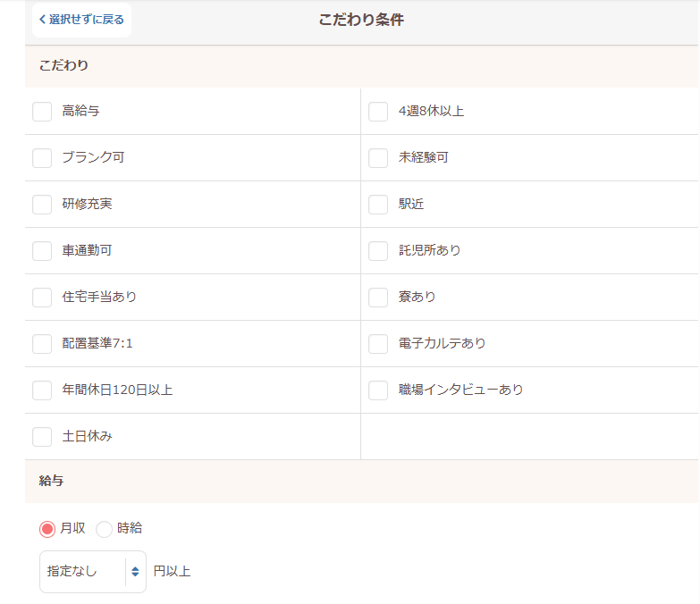Tick the 住宅手当あり checkbox
The image size is (700, 604).
pos(42,298)
